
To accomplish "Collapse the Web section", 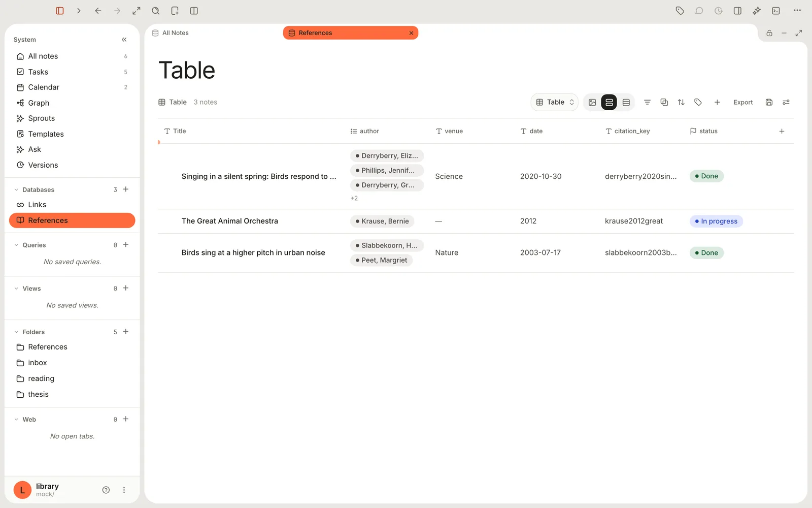I will coord(16,420).
